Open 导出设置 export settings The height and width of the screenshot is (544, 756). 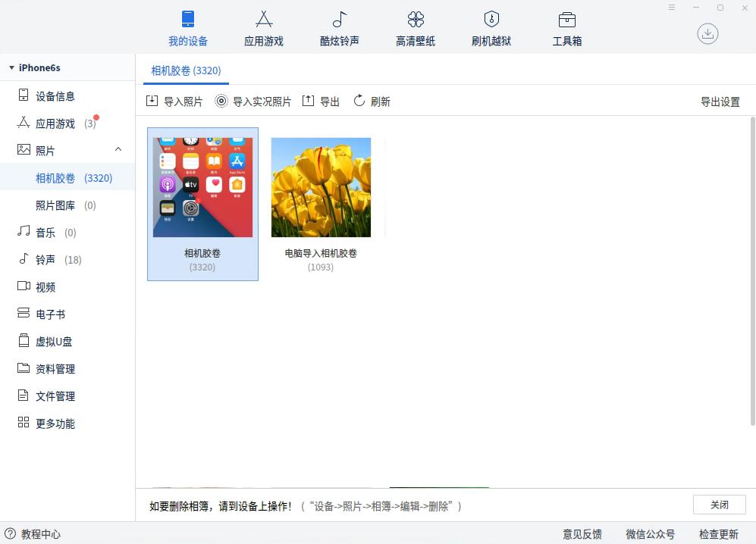pos(720,100)
